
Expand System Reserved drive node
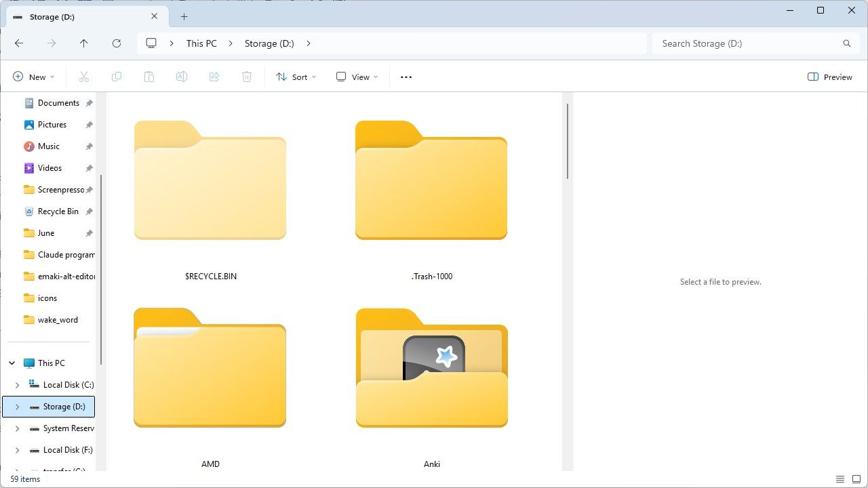click(x=18, y=428)
